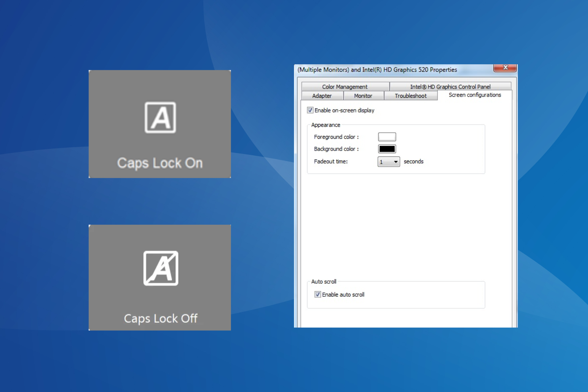Disable the Enable auto scroll option

pos(318,294)
